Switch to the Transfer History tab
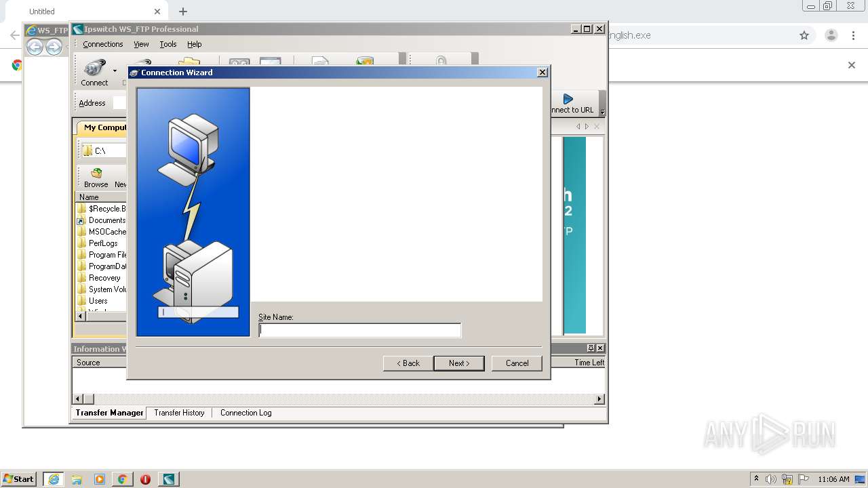This screenshot has width=868, height=488. [x=179, y=413]
